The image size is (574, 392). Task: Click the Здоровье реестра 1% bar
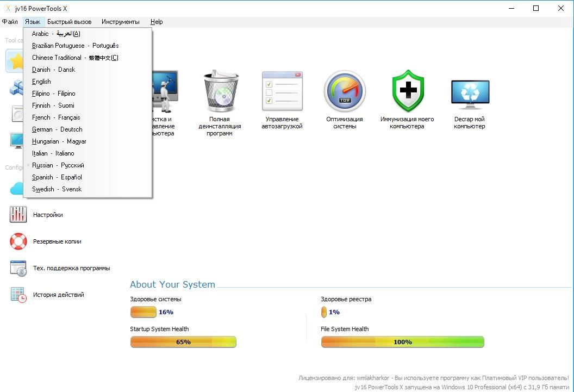(323, 312)
